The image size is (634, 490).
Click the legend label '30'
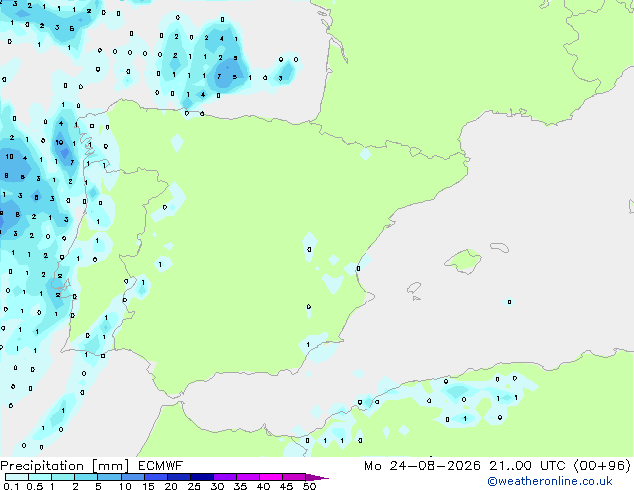(x=217, y=486)
